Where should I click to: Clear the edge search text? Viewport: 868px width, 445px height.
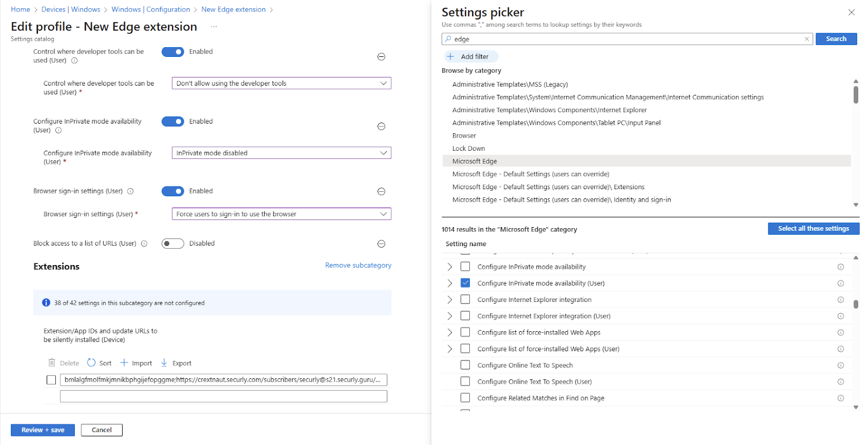807,39
